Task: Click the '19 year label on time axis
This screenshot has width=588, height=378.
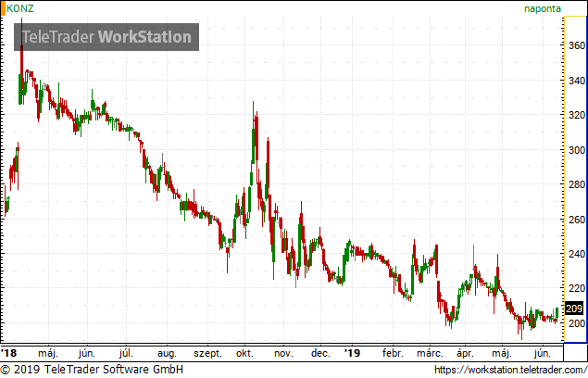Action: 352,353
